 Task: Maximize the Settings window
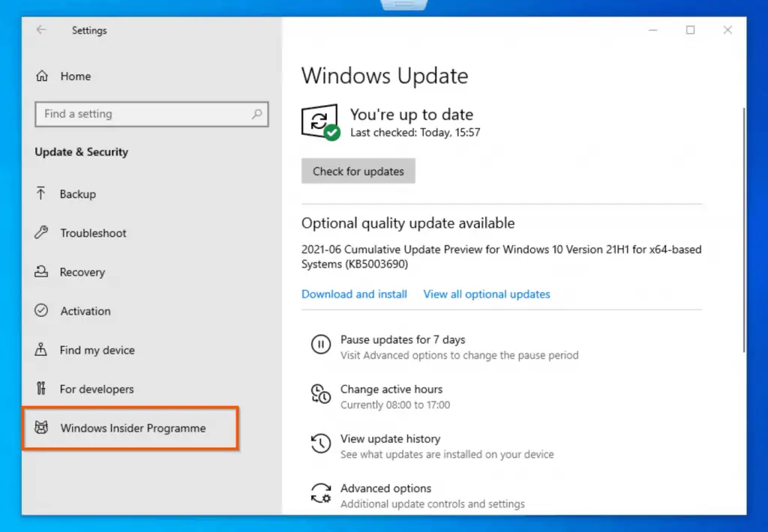click(x=690, y=30)
